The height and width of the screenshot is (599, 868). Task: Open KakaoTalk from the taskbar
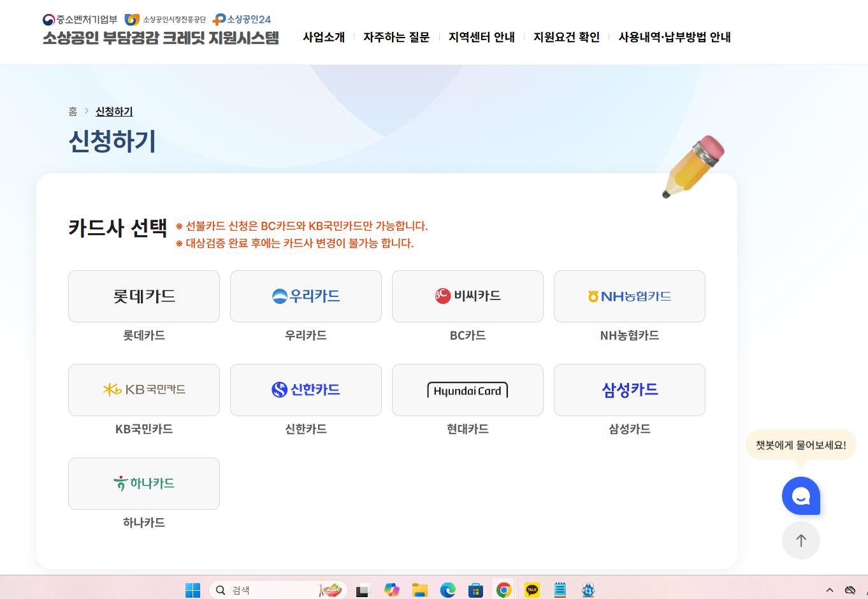(x=532, y=590)
